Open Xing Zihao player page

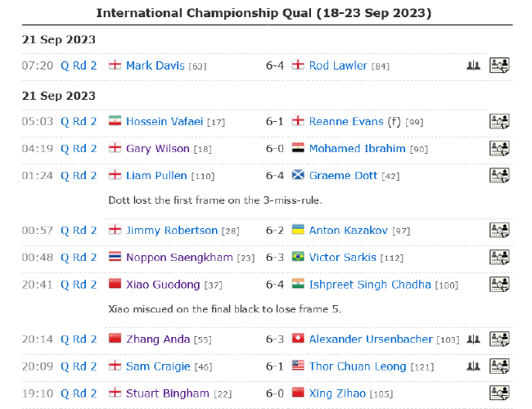pyautogui.click(x=337, y=393)
